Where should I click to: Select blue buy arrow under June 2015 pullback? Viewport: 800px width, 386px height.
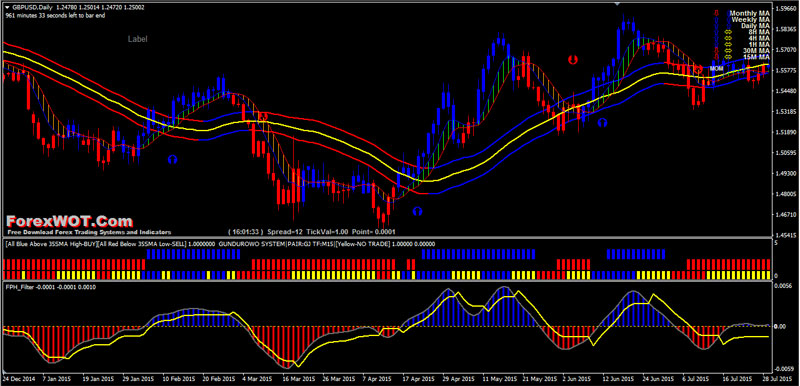pyautogui.click(x=603, y=122)
